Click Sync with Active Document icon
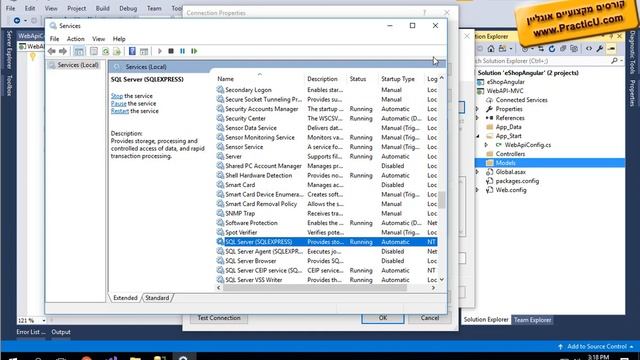Viewport: 640px width, 360px height. click(541, 49)
